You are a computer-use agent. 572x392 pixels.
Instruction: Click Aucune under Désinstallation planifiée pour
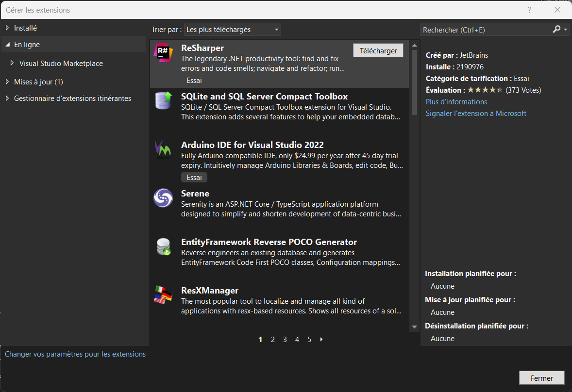tap(442, 339)
